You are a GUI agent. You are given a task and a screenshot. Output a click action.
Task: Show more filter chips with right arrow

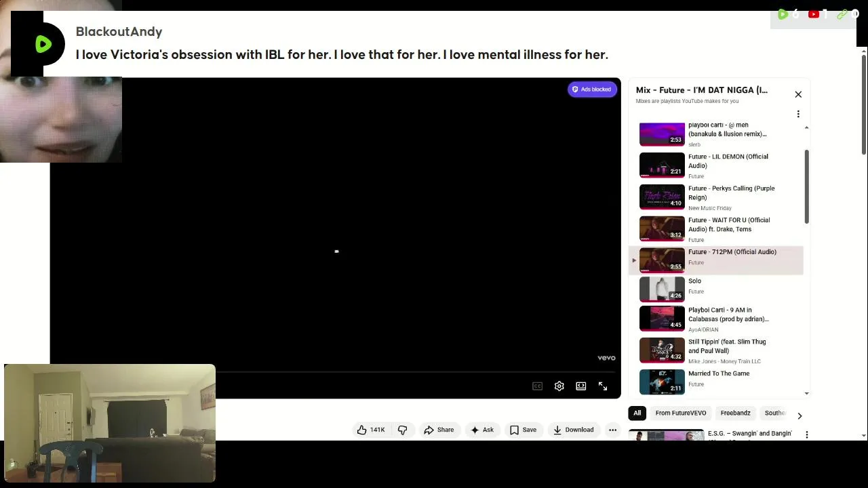click(800, 415)
